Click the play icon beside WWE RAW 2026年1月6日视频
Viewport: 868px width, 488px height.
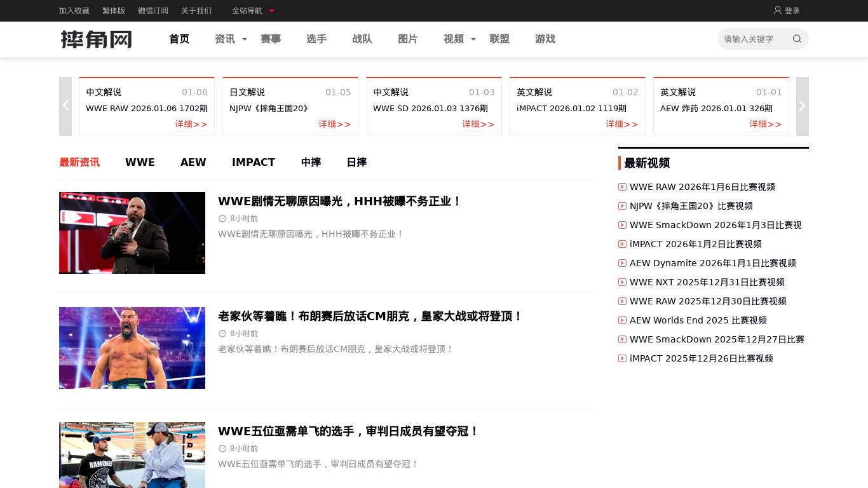pos(622,187)
